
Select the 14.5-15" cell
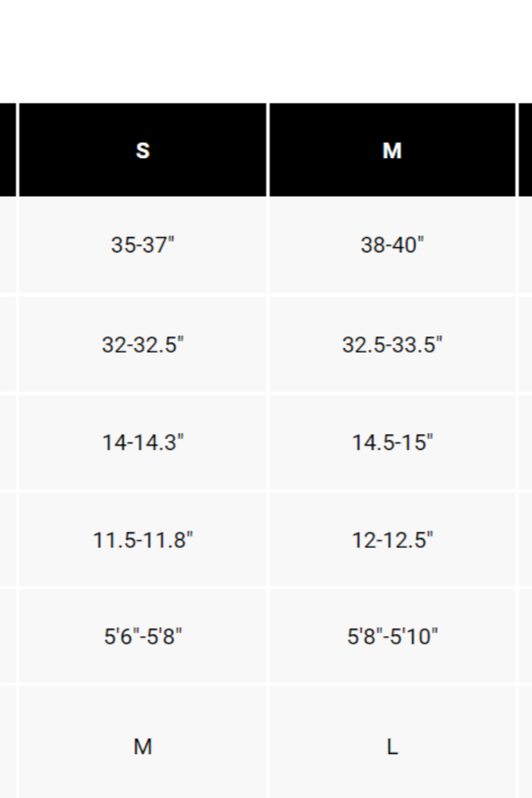[x=392, y=442]
